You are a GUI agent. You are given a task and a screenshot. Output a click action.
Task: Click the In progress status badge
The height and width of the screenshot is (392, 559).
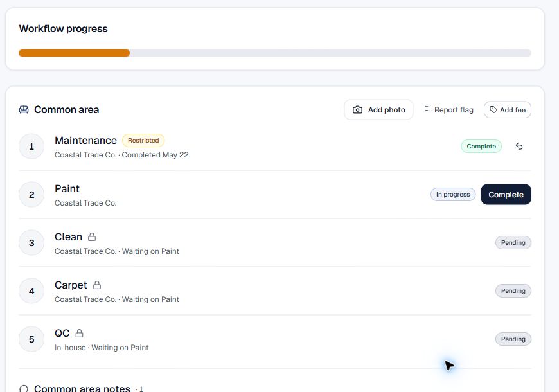coord(453,195)
